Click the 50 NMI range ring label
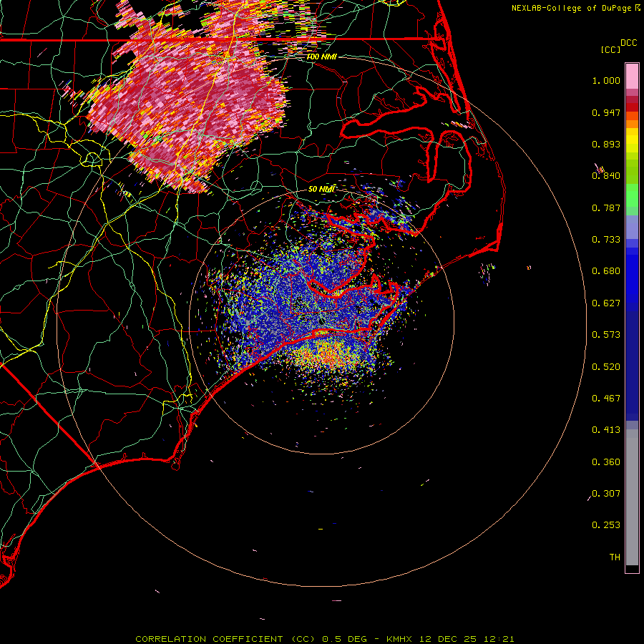Image resolution: width=644 pixels, height=644 pixels. click(321, 189)
